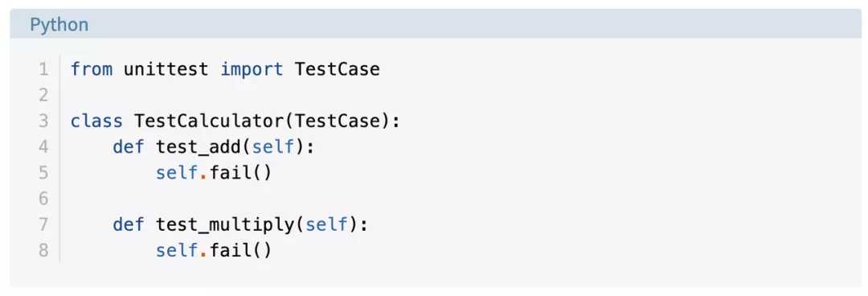
Task: Click 'fail()' call on line 8
Action: point(241,250)
